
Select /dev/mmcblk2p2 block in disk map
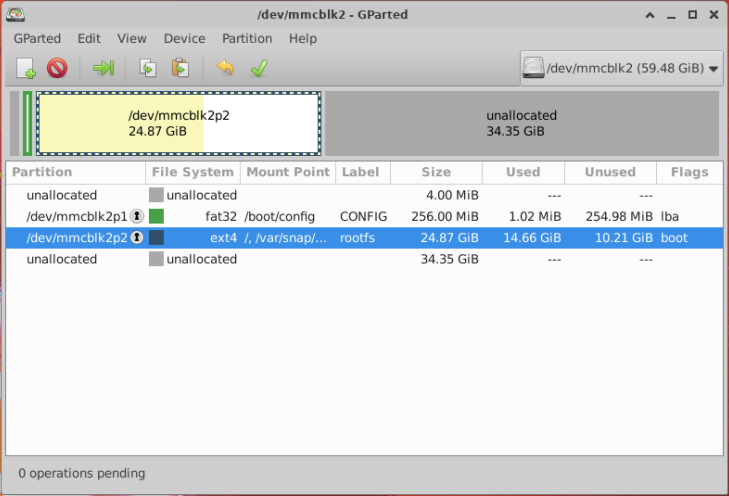tap(179, 123)
